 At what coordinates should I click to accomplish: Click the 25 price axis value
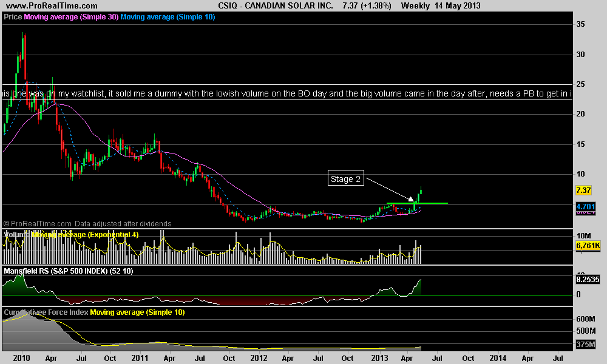pyautogui.click(x=580, y=84)
